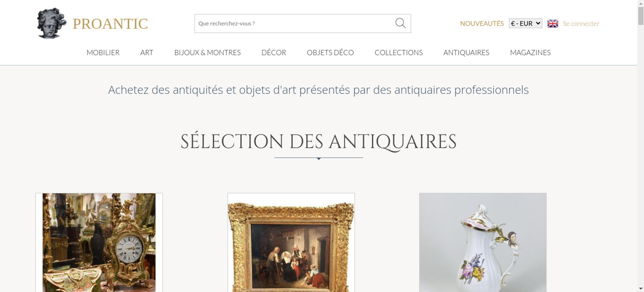The height and width of the screenshot is (292, 644).
Task: Click the Proantic cherub head logo
Action: click(x=52, y=23)
